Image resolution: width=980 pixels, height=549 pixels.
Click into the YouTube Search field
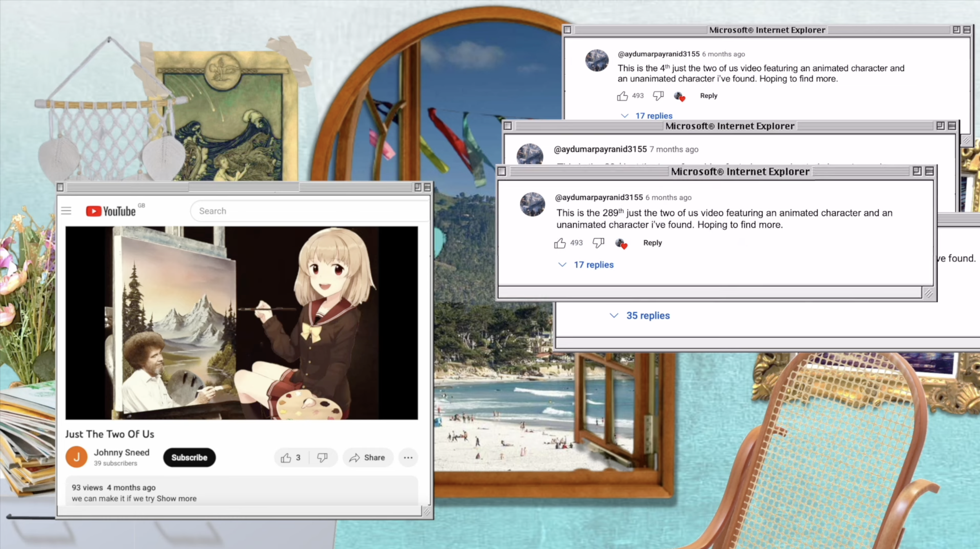tap(310, 211)
